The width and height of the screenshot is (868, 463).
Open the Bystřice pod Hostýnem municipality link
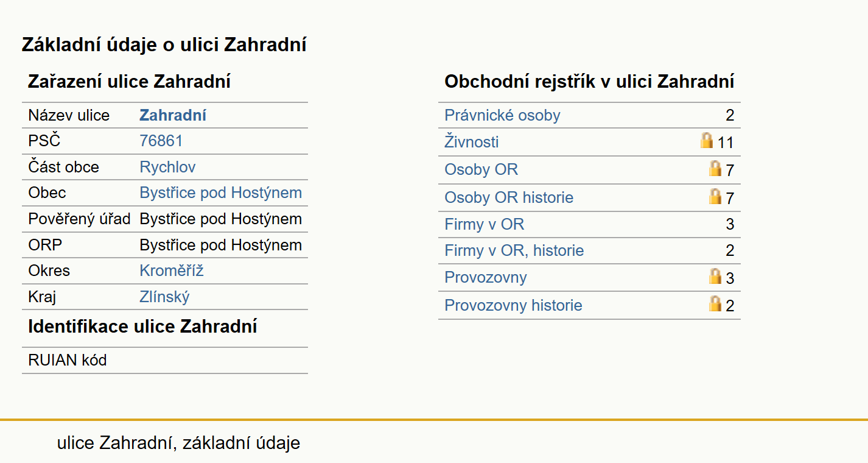coord(221,193)
